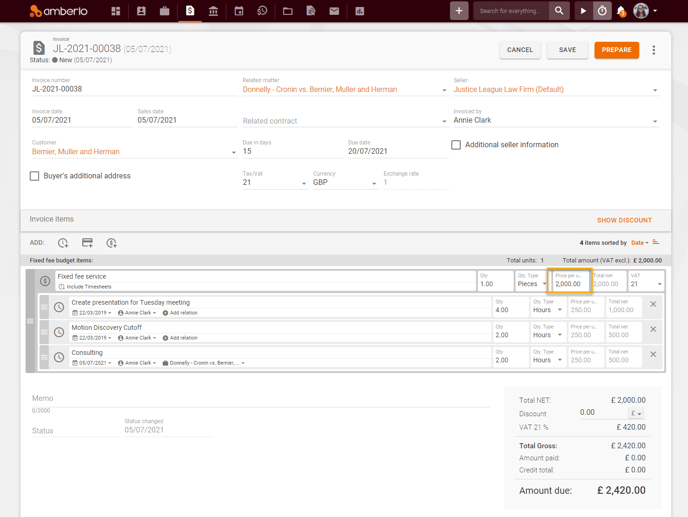Click the orange PREPARE button

616,50
